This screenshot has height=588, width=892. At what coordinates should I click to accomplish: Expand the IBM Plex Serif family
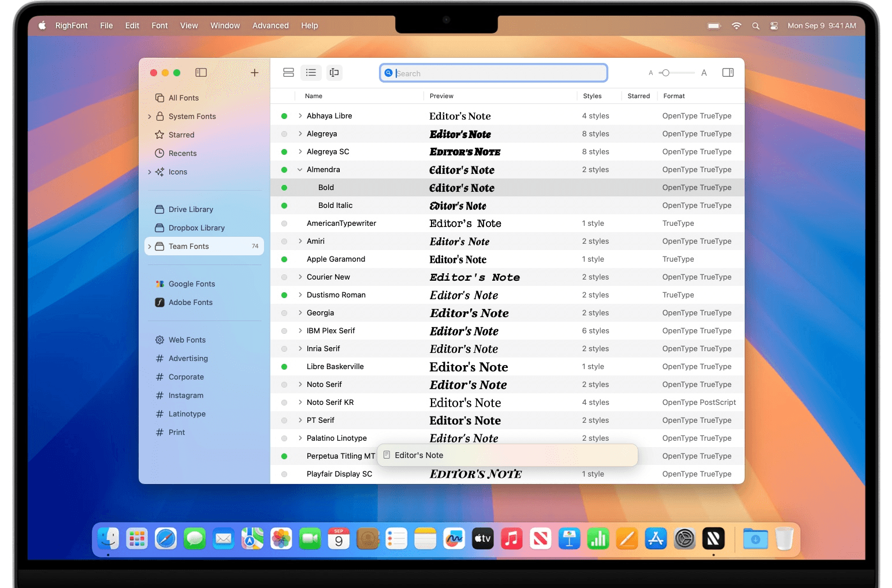click(x=300, y=331)
